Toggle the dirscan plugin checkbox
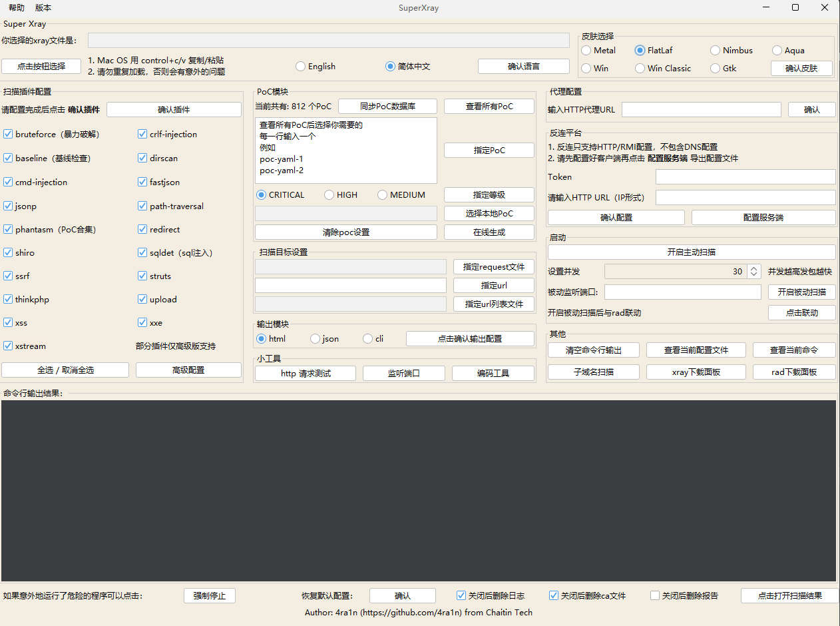This screenshot has height=626, width=840. point(142,158)
